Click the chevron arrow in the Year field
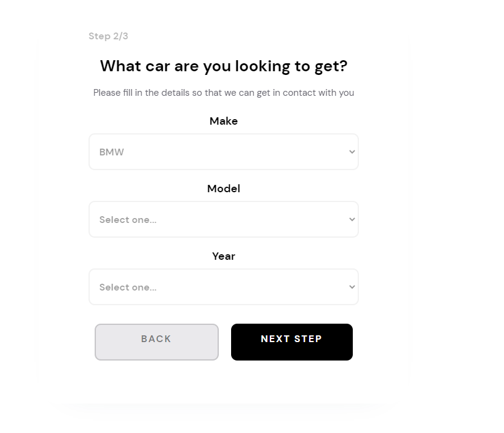 pos(352,287)
